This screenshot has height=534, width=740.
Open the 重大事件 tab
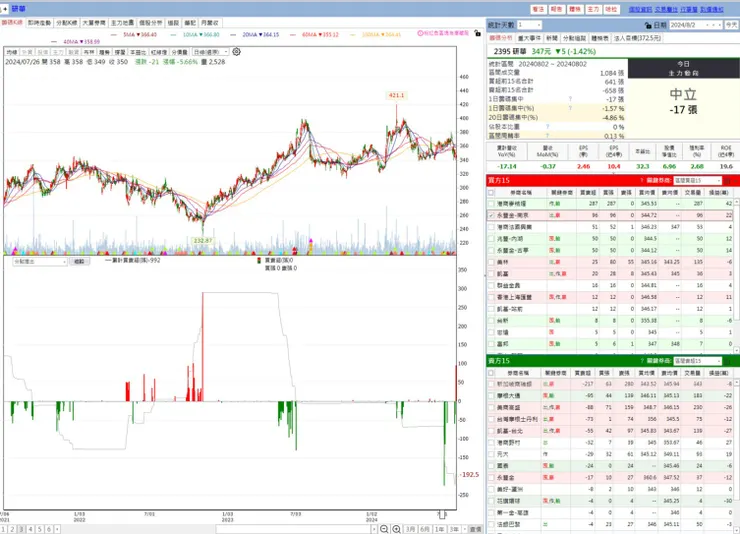point(530,38)
